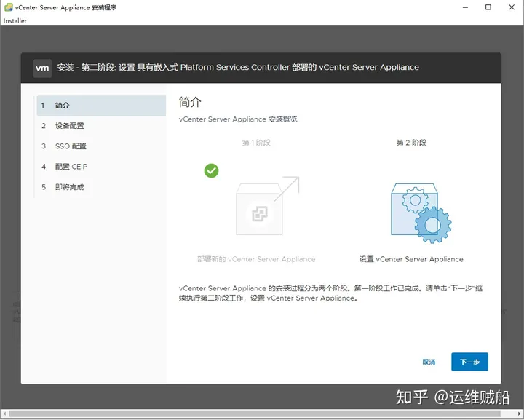Screen dimensions: 524x420
Task: Go to step 4 配置 CEIP
Action: pos(71,167)
